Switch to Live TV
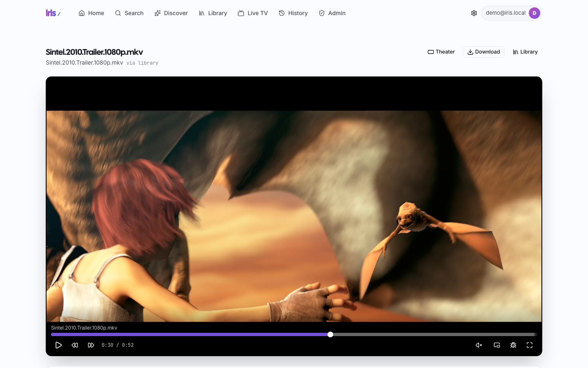Image resolution: width=588 pixels, height=368 pixels. pyautogui.click(x=253, y=13)
